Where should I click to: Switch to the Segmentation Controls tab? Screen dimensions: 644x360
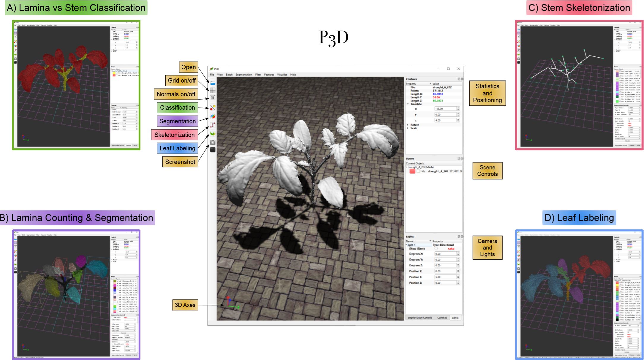(420, 318)
